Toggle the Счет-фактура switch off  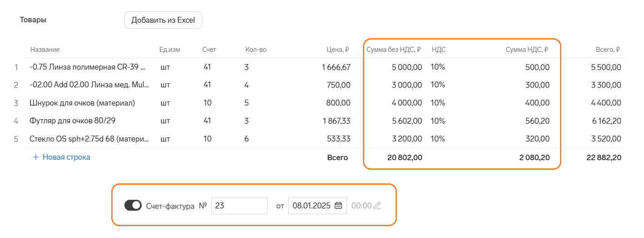click(x=133, y=206)
